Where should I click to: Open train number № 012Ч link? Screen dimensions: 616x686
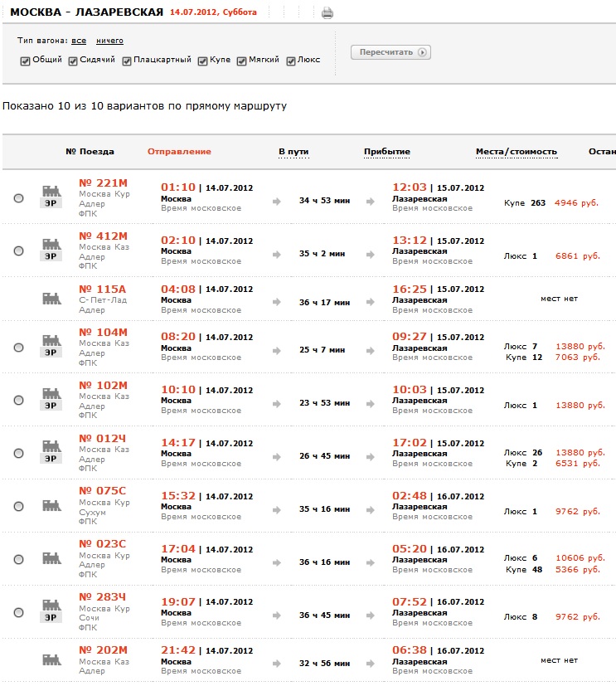pyautogui.click(x=103, y=438)
